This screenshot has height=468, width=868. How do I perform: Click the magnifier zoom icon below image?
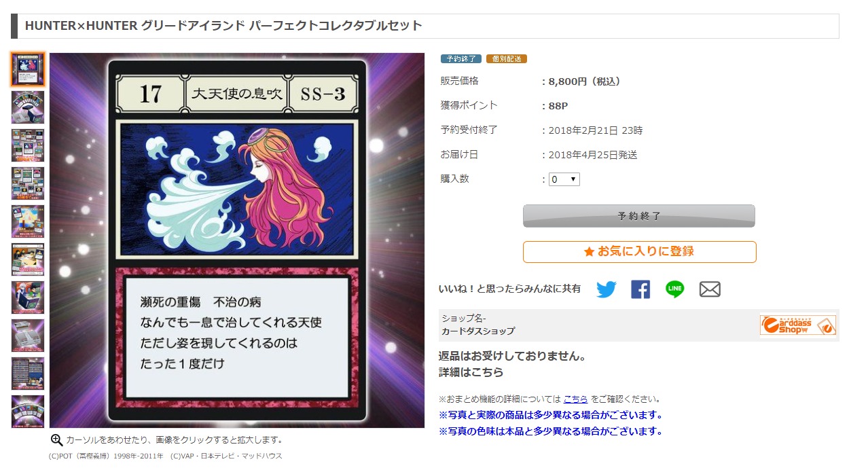pos(57,440)
